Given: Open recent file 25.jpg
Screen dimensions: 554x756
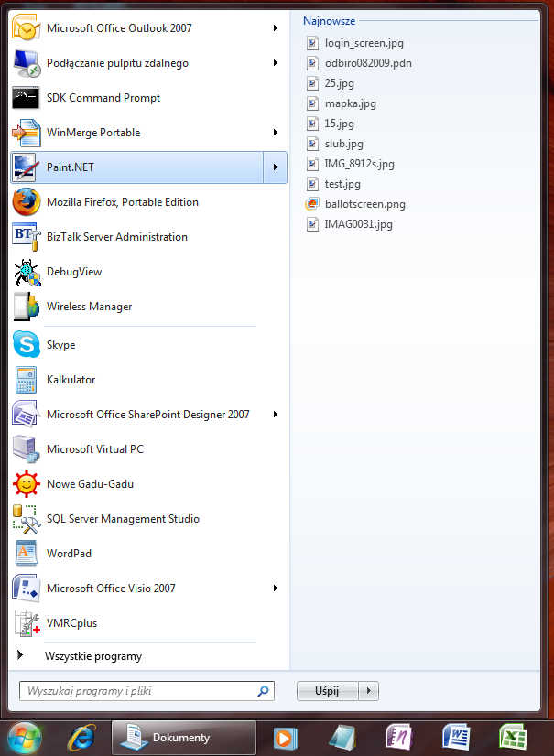Looking at the screenshot, I should click(x=331, y=83).
